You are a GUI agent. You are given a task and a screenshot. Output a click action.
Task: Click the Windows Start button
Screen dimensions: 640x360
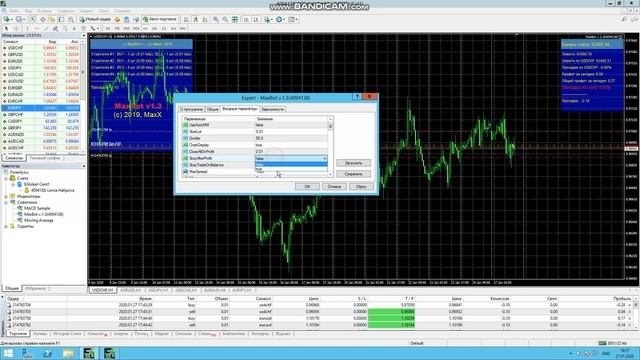tap(8, 353)
